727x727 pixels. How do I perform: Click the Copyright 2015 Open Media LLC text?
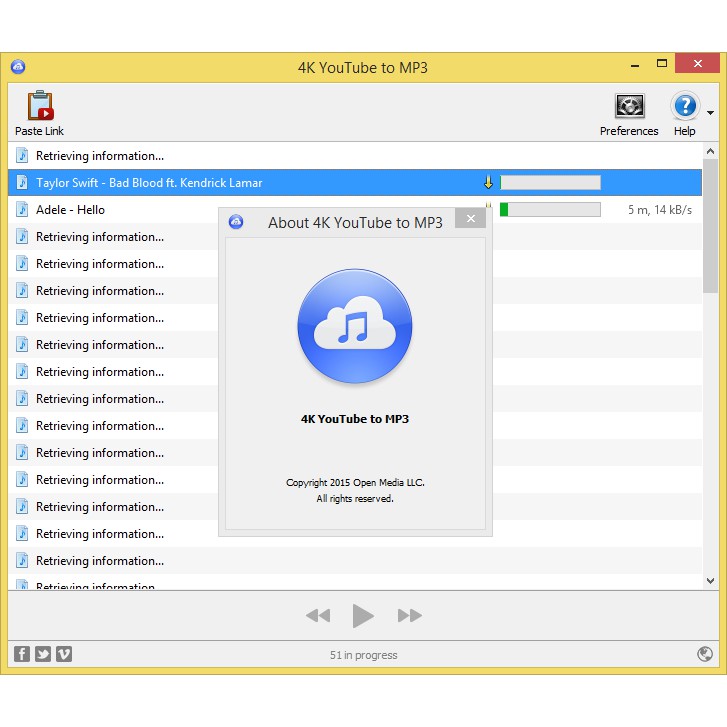pyautogui.click(x=355, y=483)
